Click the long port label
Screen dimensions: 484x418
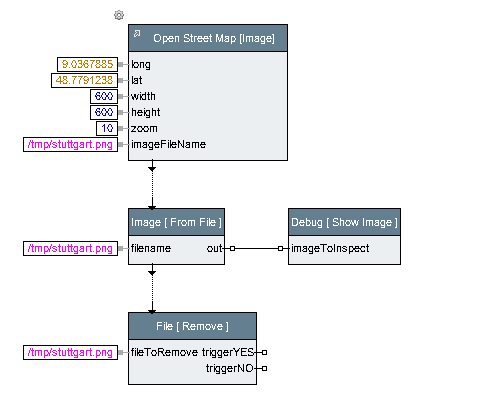coord(141,65)
